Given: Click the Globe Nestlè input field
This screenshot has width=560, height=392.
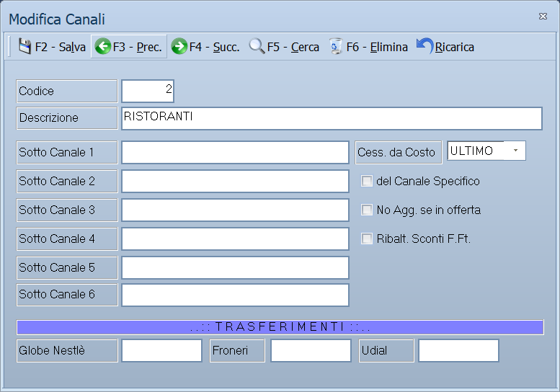Looking at the screenshot, I should coord(161,351).
